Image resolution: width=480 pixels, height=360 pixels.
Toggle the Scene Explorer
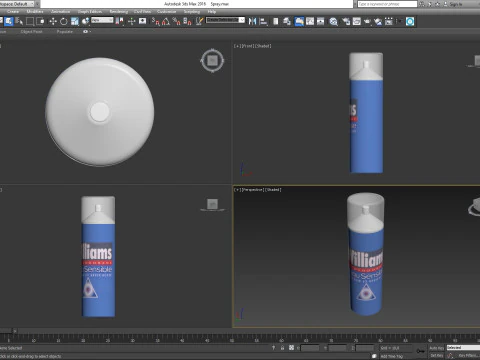click(276, 21)
